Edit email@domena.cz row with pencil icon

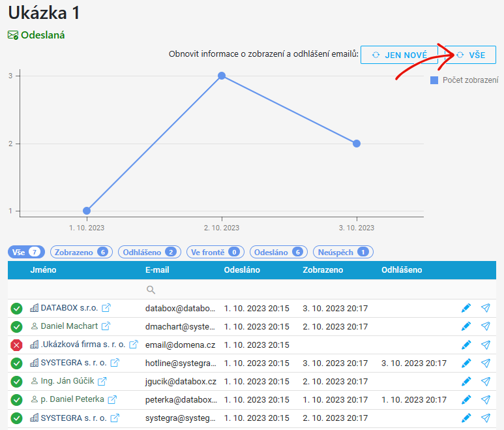click(466, 345)
